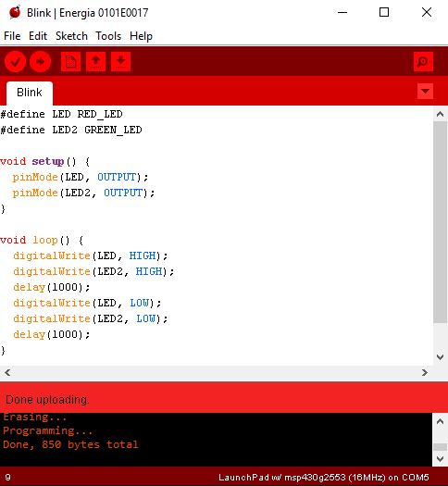
Task: Click the 'void setup() {' line
Action: click(45, 161)
